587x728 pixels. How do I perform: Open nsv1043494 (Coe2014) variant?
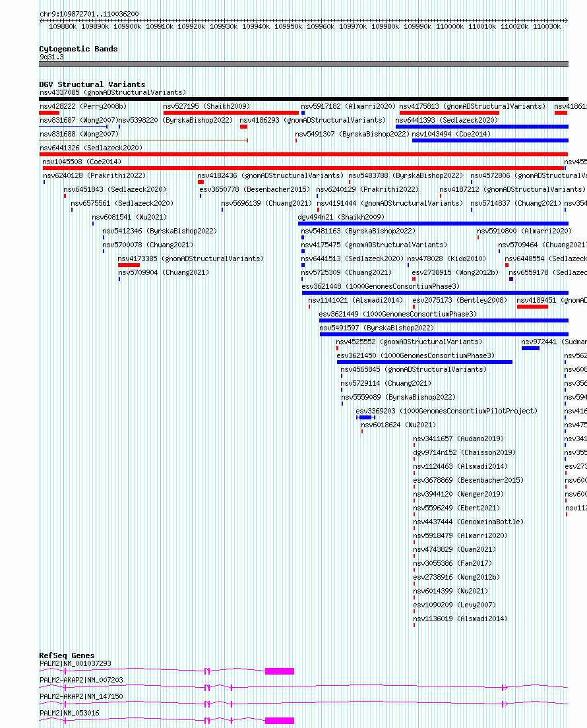click(451, 135)
